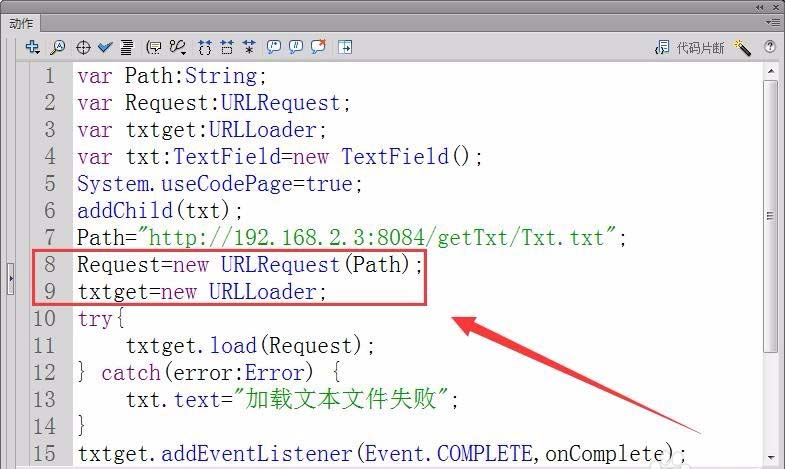Viewport: 785px width, 469px height.
Task: Check syntax with the blue checkmark icon
Action: [x=105, y=47]
